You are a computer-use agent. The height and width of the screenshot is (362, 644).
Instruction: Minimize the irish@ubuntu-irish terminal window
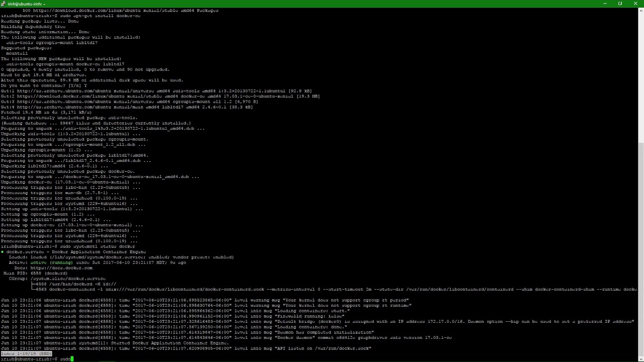(605, 4)
